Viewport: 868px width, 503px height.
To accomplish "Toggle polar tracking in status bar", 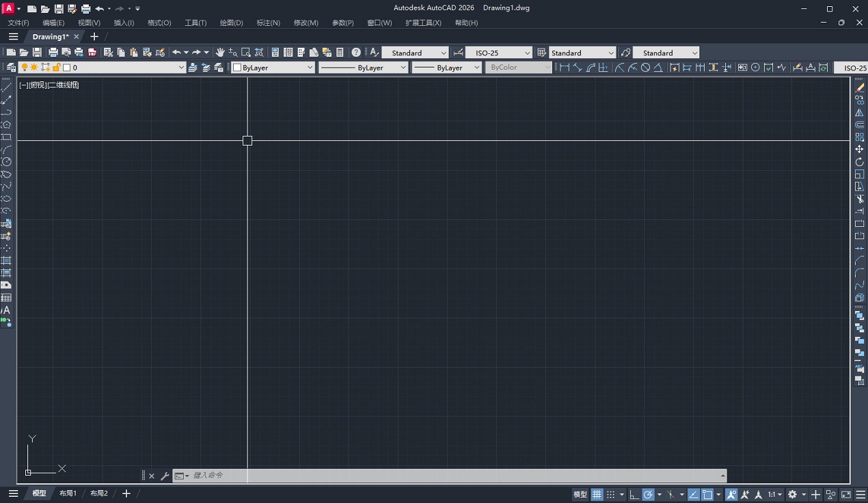I will [649, 494].
